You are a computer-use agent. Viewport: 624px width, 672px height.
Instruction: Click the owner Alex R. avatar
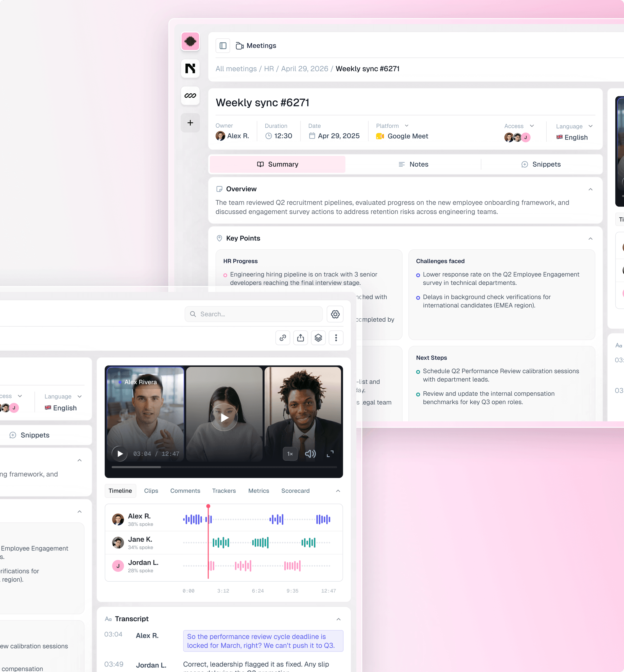click(220, 136)
